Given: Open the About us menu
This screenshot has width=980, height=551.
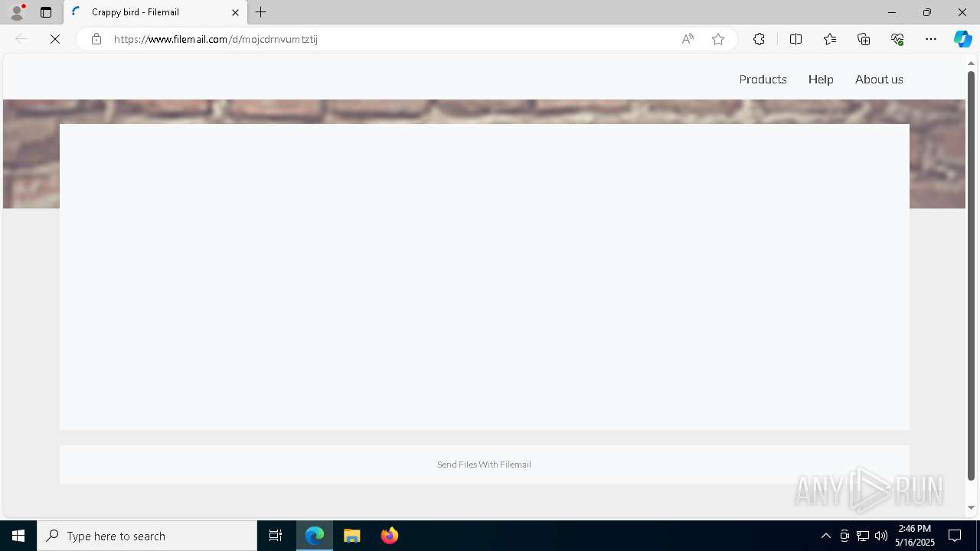Looking at the screenshot, I should click(x=879, y=80).
